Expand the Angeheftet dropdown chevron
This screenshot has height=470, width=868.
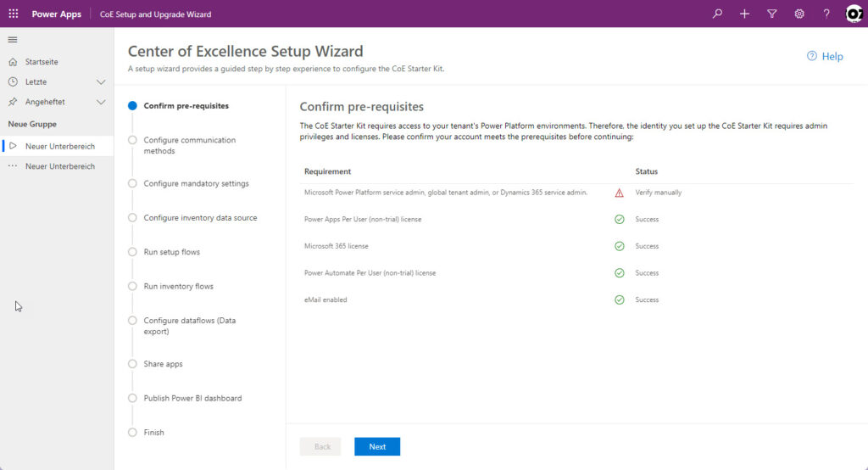pyautogui.click(x=101, y=102)
